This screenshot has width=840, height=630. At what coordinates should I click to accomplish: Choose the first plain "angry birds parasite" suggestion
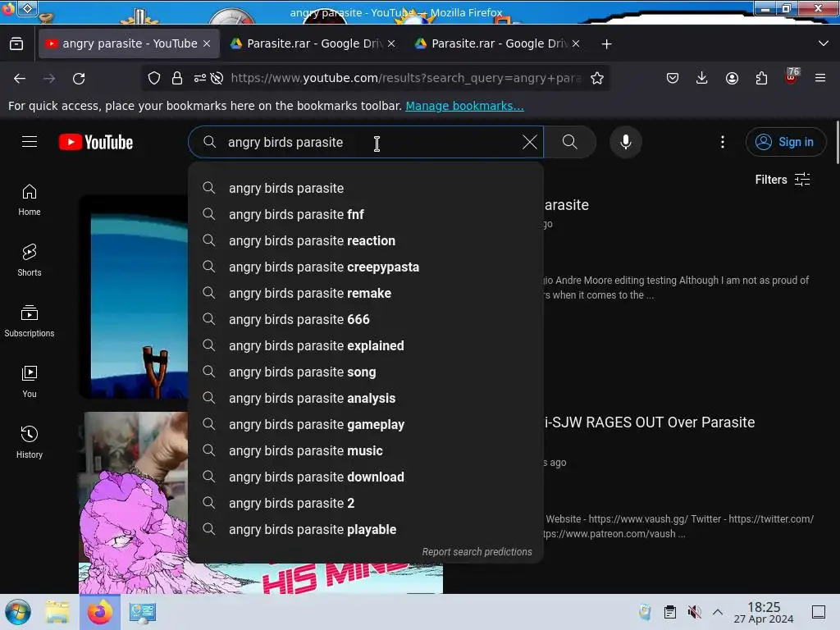(x=366, y=188)
